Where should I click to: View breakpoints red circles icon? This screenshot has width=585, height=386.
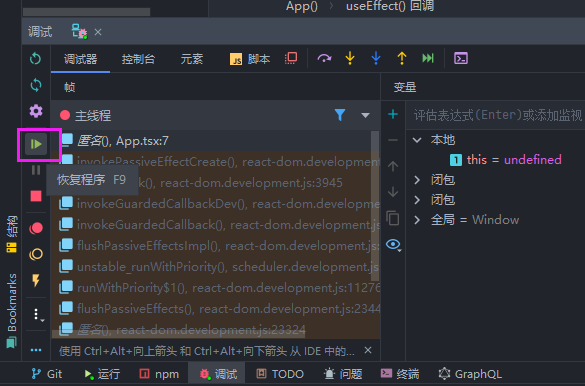(36, 228)
